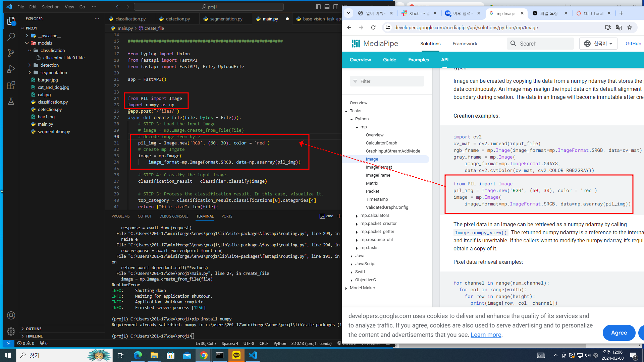Open the Selection menu

pyautogui.click(x=50, y=7)
